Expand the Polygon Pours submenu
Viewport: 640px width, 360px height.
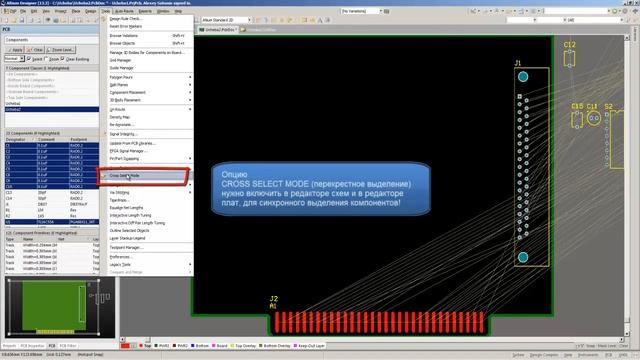click(x=147, y=77)
